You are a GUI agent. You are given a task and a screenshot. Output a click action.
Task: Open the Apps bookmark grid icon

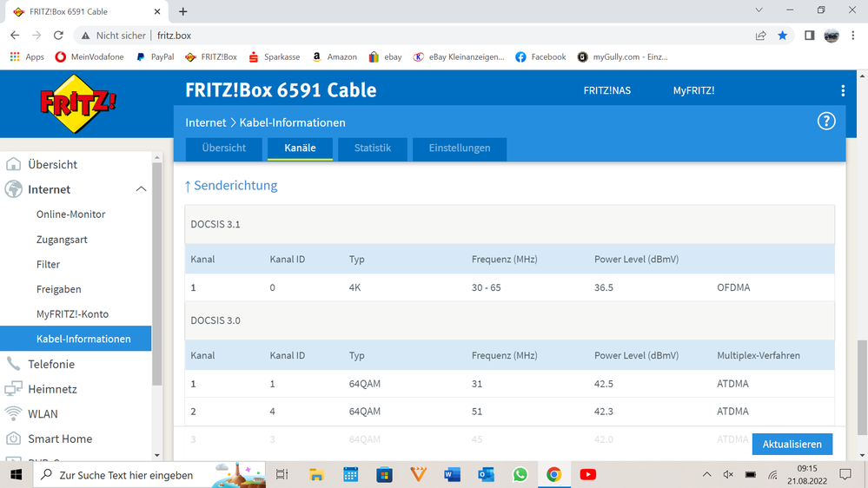[15, 56]
